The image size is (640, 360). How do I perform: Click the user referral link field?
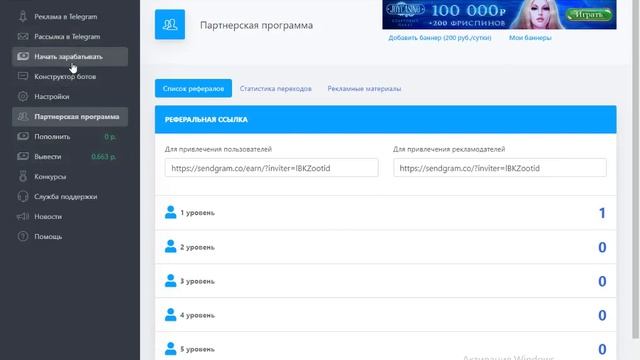click(x=271, y=168)
